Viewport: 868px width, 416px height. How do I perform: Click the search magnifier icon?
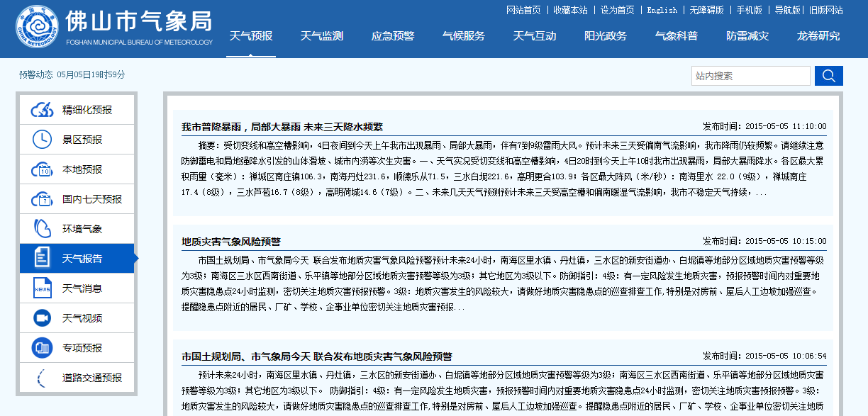pos(828,75)
